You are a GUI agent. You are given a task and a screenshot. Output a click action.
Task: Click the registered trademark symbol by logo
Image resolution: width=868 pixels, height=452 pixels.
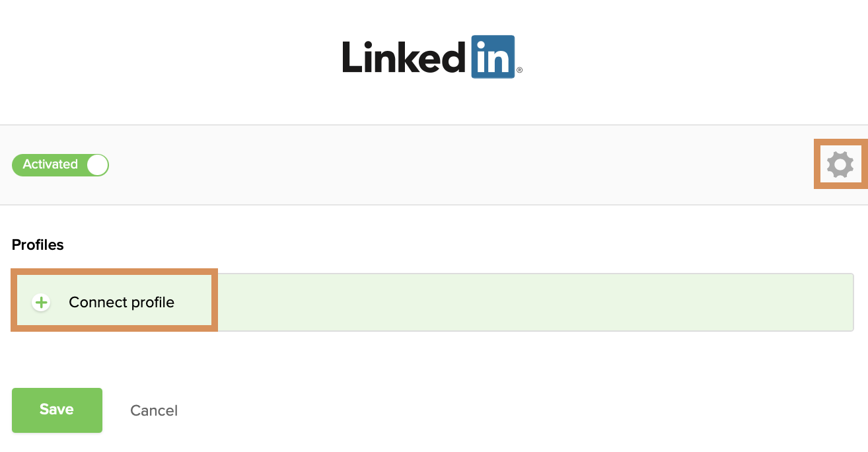(519, 70)
